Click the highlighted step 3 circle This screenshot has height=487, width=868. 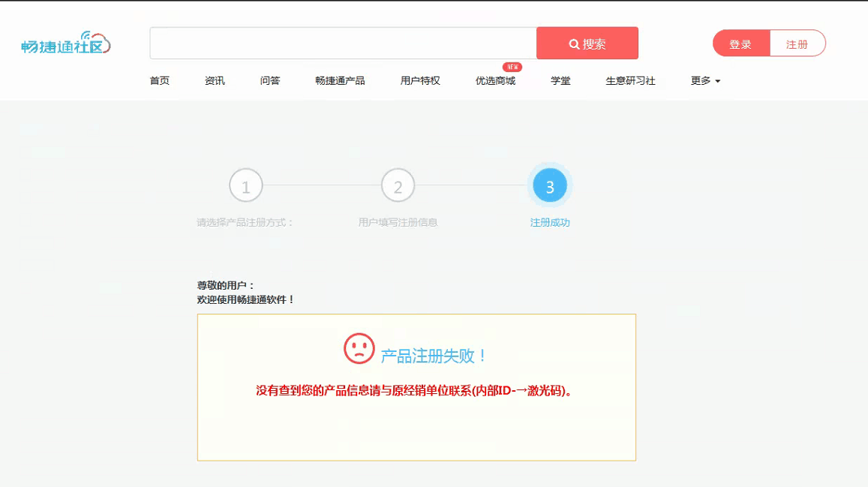550,186
